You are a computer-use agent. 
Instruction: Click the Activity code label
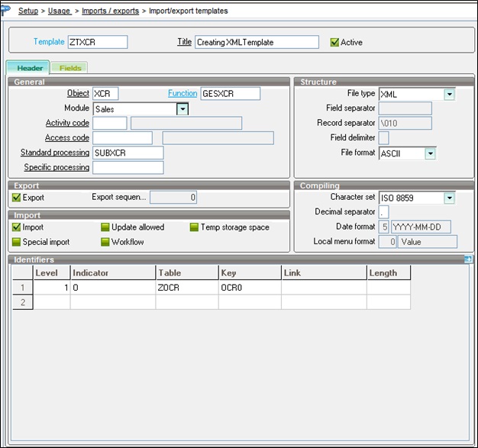[67, 123]
